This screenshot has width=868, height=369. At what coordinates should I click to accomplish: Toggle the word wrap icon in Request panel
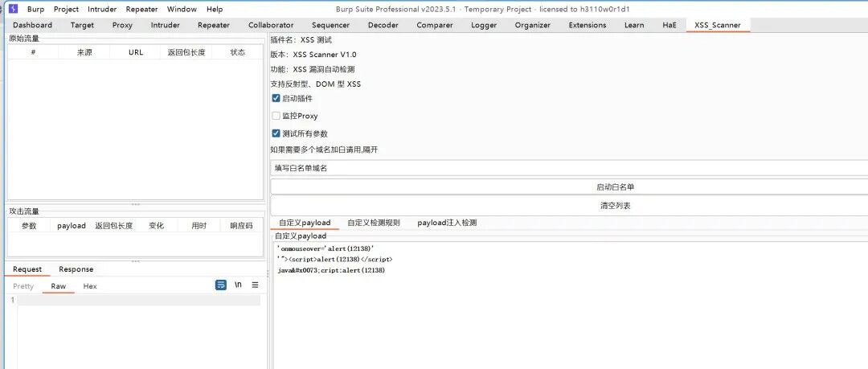(x=221, y=285)
